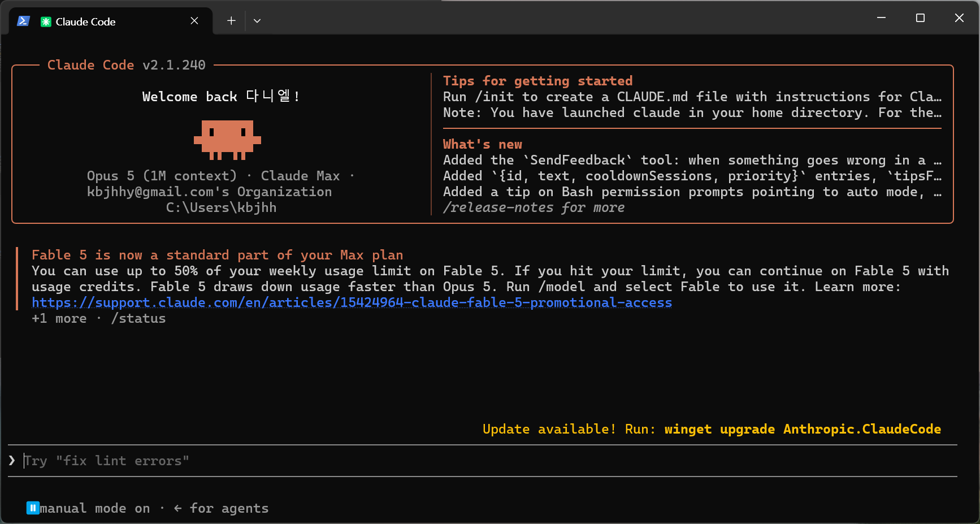Click the 'Update available! Run:' notice

[x=569, y=429]
